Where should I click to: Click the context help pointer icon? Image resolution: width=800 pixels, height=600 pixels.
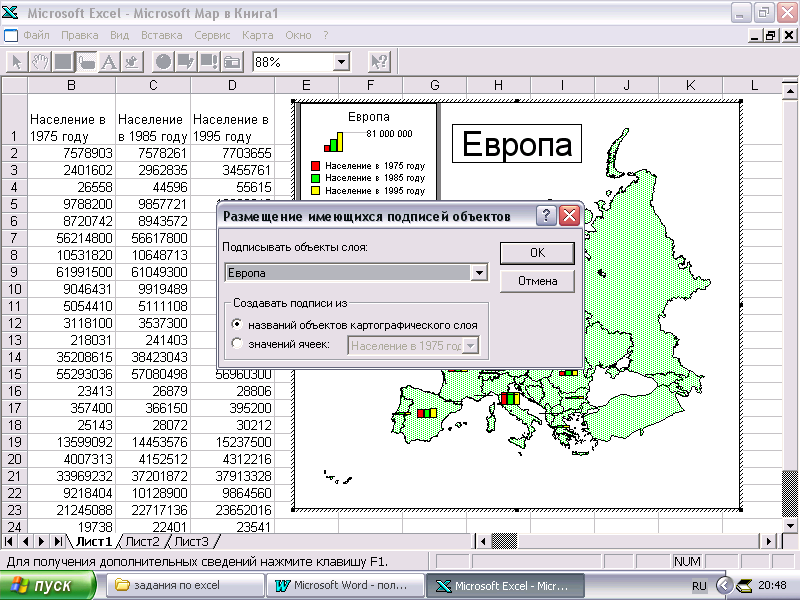click(379, 62)
